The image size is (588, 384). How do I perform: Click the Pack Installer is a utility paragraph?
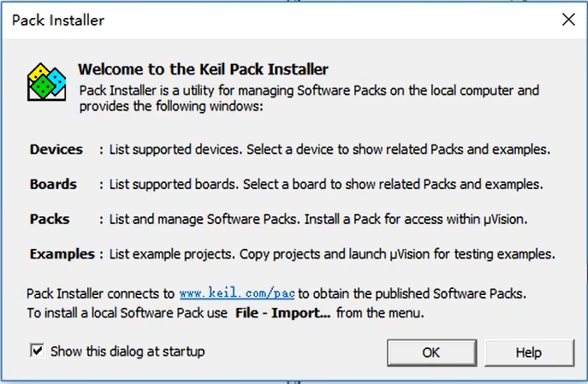[309, 98]
